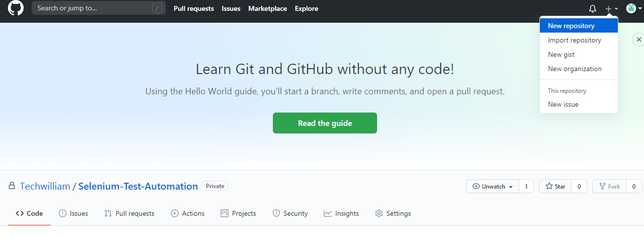644x238 pixels.
Task: View the stargazers count next to Star
Action: (579, 186)
